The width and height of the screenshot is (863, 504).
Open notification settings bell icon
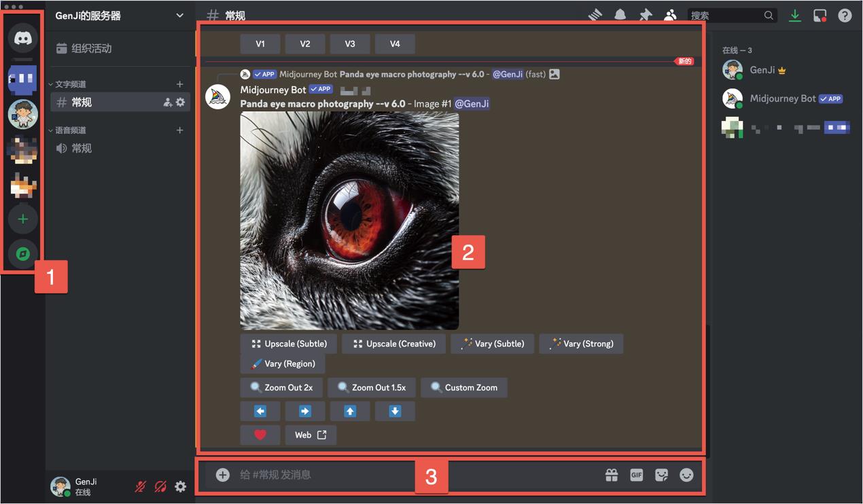(x=620, y=15)
